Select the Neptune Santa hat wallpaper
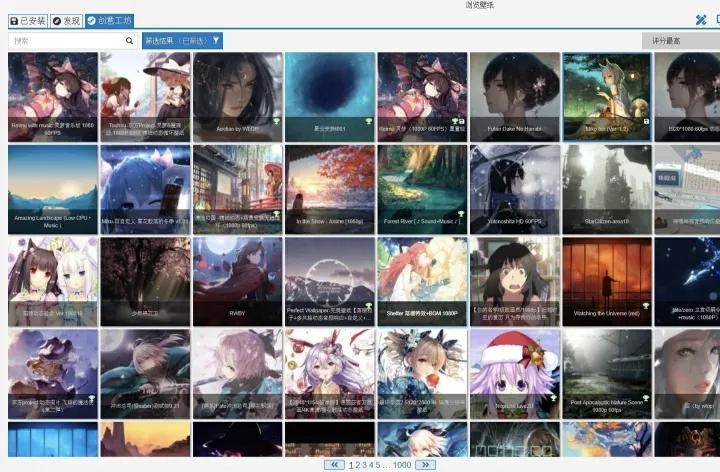Screen dimensions: 720x472 coord(515,374)
